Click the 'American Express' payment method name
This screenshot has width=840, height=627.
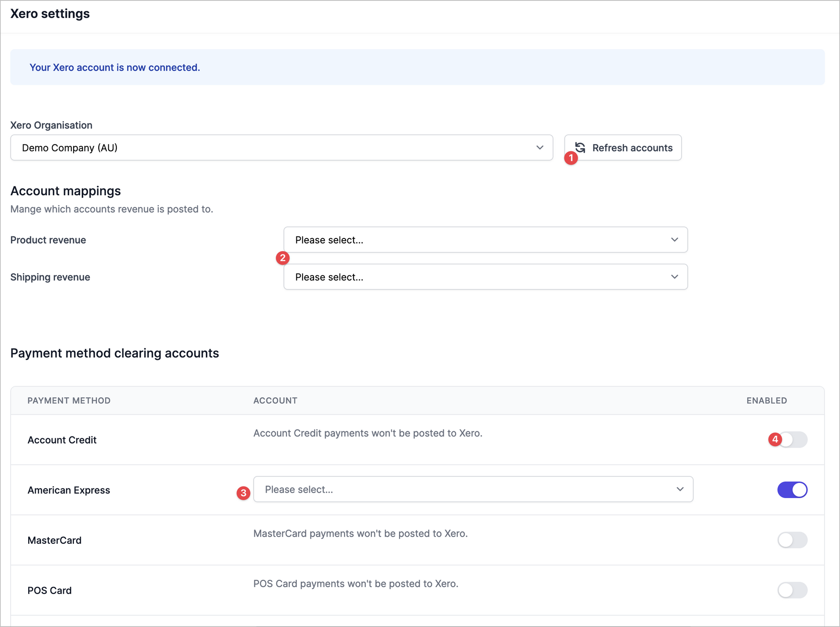point(69,490)
